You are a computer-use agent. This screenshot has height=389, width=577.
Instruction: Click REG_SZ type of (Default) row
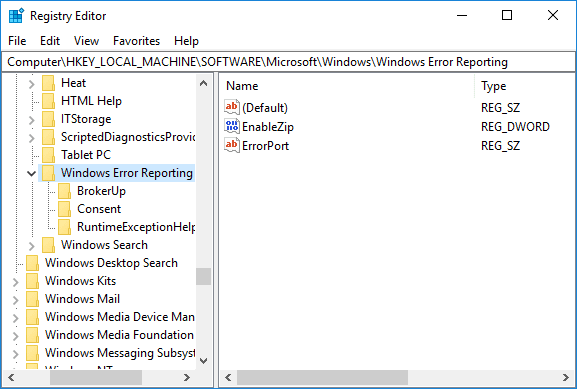(500, 107)
